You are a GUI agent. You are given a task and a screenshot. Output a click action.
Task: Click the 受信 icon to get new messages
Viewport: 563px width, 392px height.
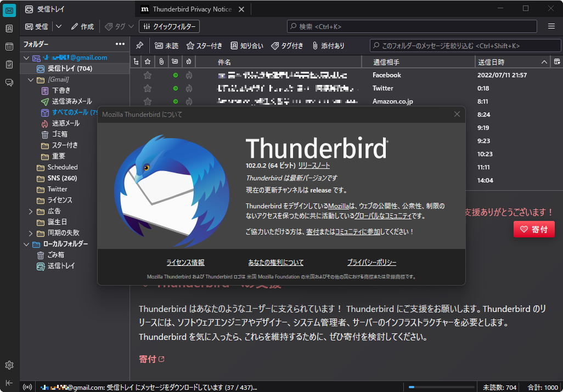click(x=37, y=26)
